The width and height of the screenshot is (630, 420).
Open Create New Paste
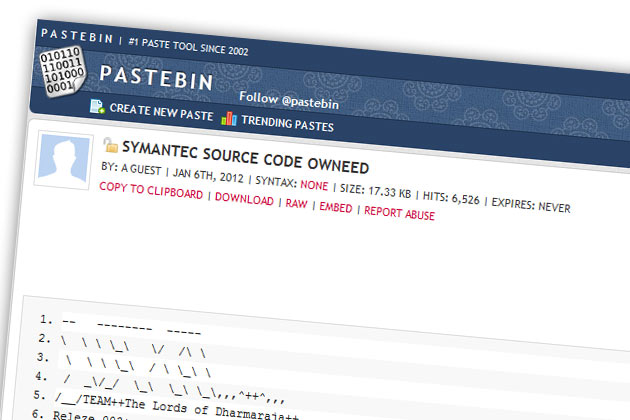pyautogui.click(x=162, y=112)
